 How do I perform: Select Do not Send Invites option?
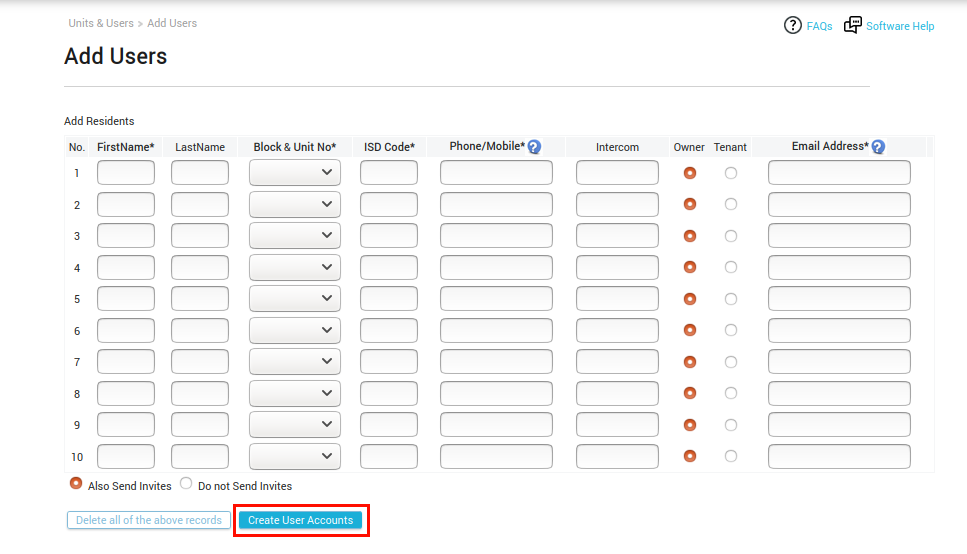186,483
